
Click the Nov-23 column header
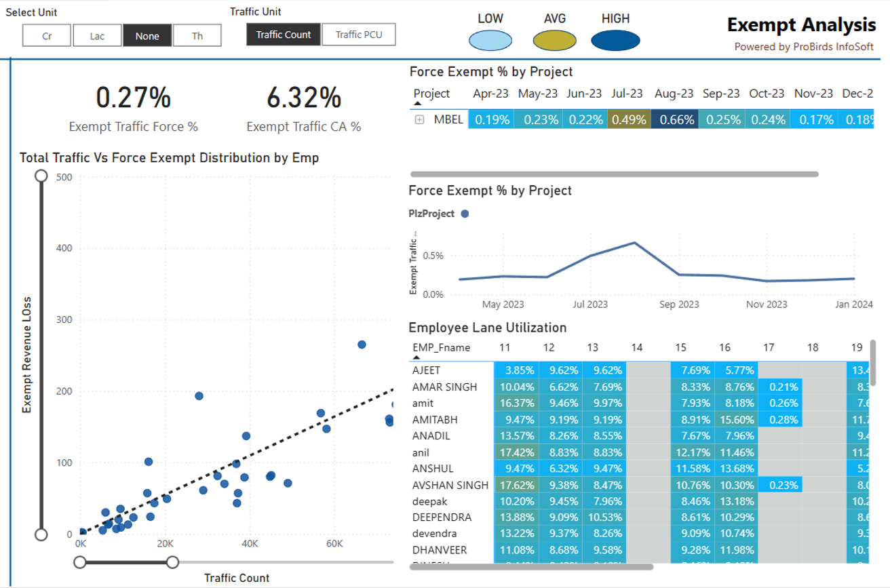813,94
